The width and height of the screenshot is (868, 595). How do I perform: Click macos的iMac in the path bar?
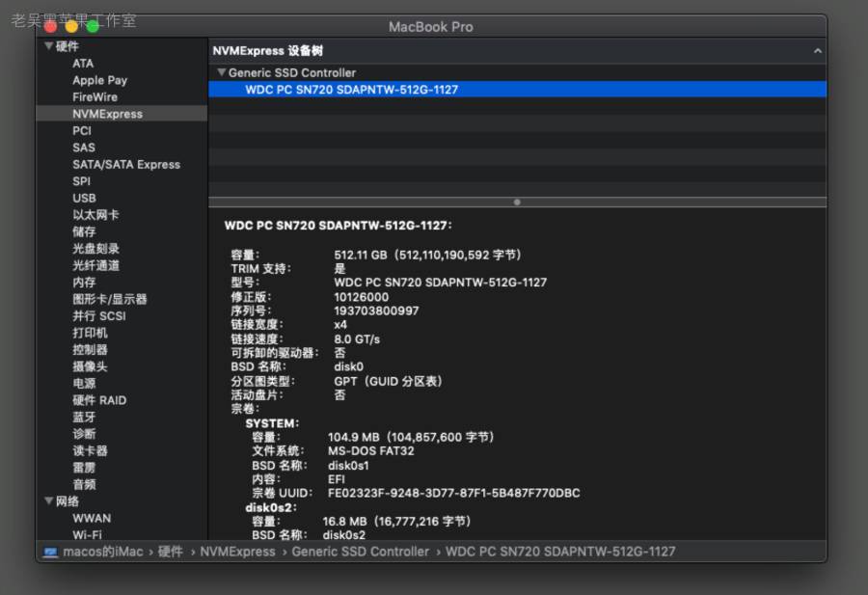pyautogui.click(x=103, y=552)
